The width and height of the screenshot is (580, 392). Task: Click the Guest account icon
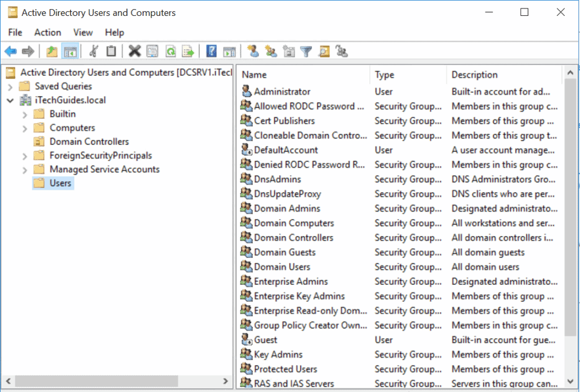tap(246, 339)
